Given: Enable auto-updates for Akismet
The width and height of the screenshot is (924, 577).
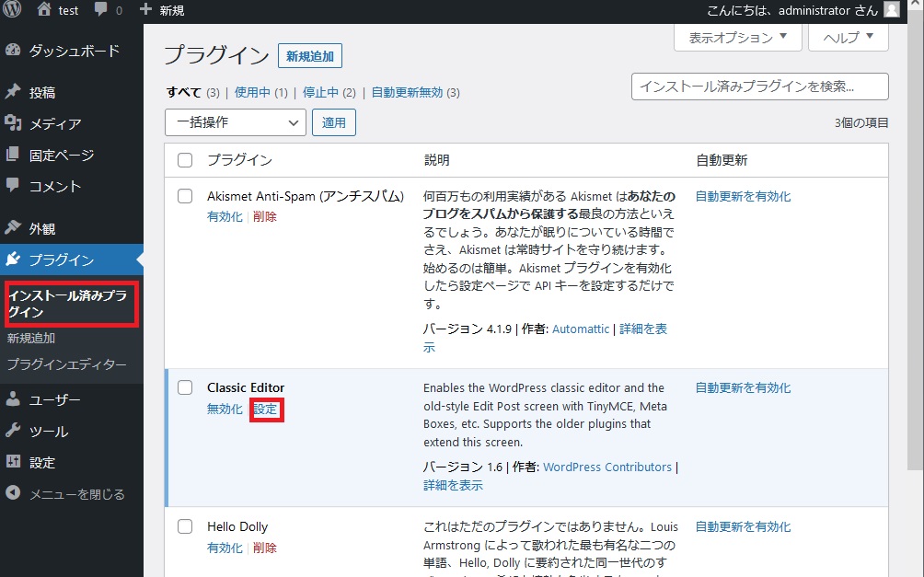Looking at the screenshot, I should [743, 196].
